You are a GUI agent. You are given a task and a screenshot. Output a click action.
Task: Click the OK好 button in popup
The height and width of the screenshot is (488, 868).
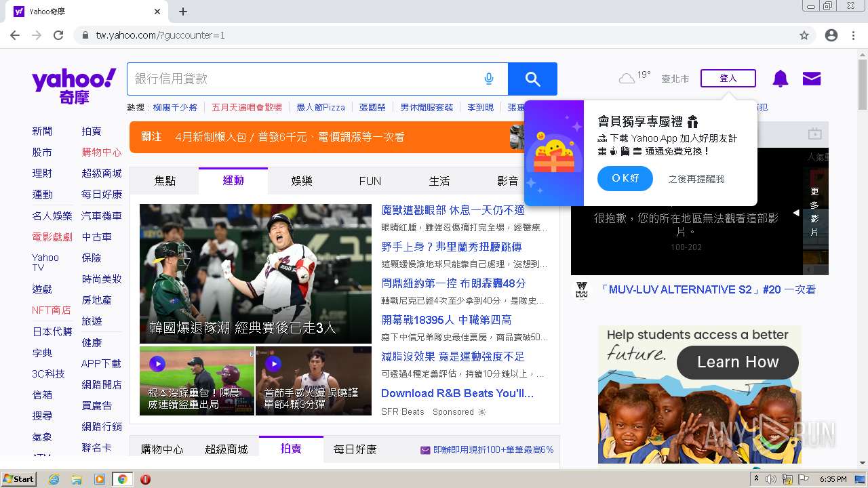[x=625, y=178]
